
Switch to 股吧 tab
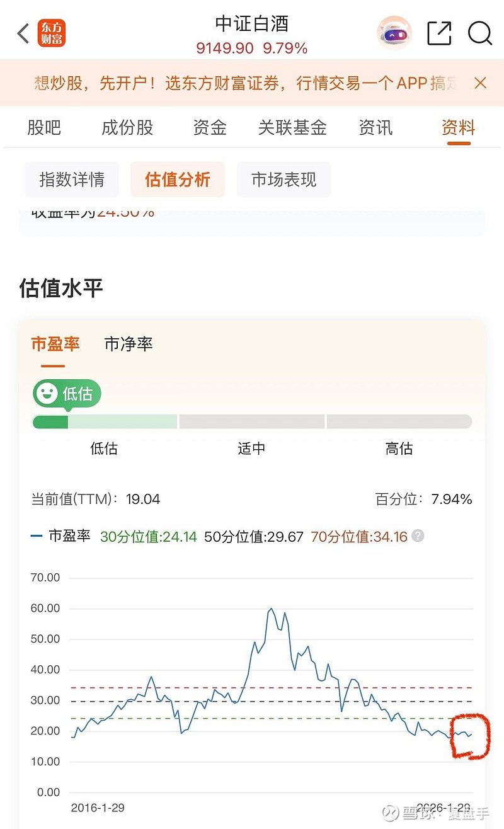(44, 128)
